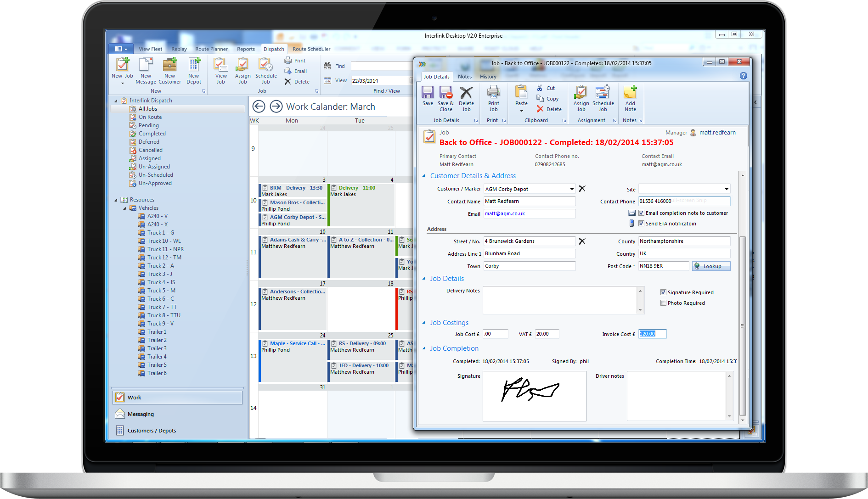
Task: Click the Schedule Job icon in job window
Action: click(x=603, y=94)
